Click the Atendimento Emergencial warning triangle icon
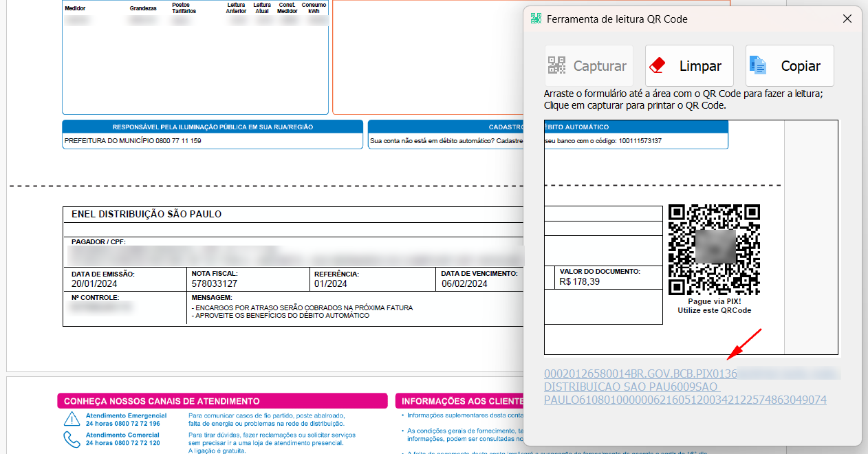 coord(72,419)
